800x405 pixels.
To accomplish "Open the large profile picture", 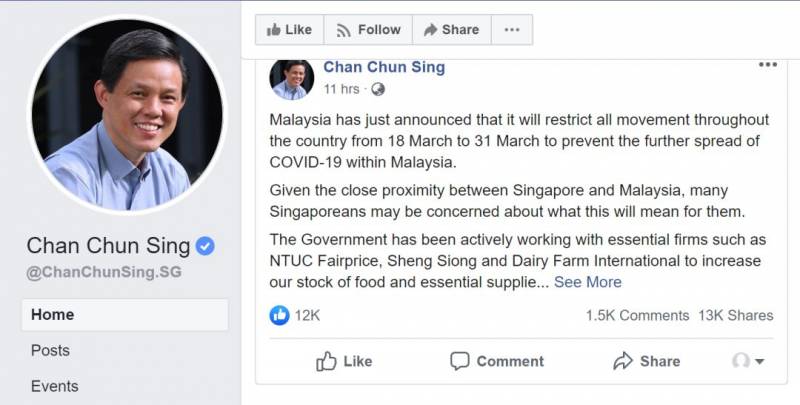I will (125, 114).
